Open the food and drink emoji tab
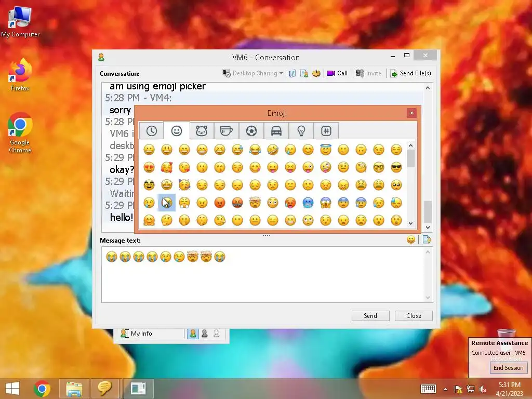The image size is (532, 399). [x=227, y=131]
